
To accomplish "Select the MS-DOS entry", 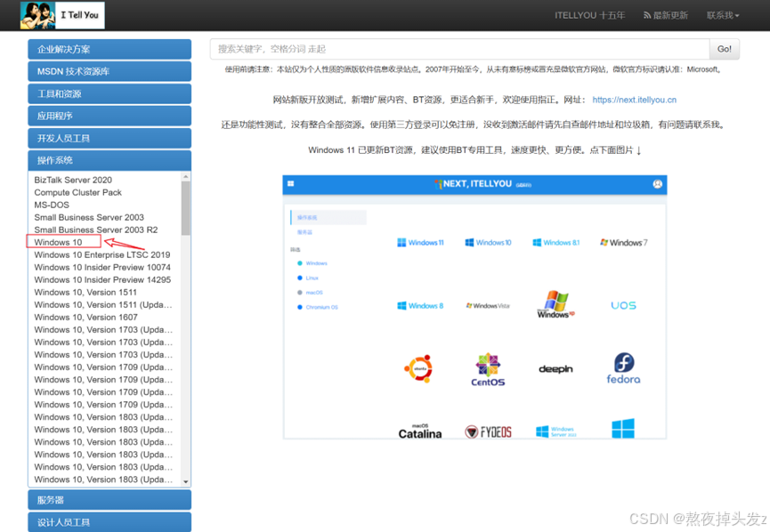I will [x=52, y=205].
